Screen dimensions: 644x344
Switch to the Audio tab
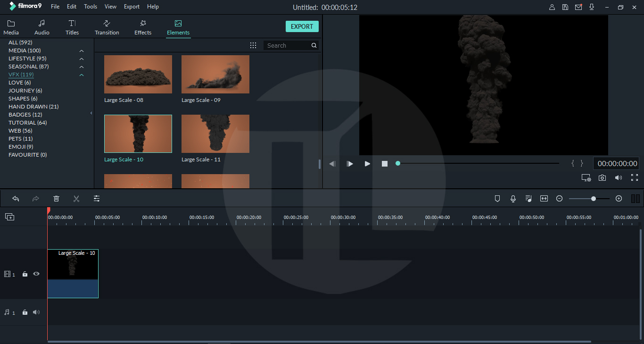click(x=42, y=27)
